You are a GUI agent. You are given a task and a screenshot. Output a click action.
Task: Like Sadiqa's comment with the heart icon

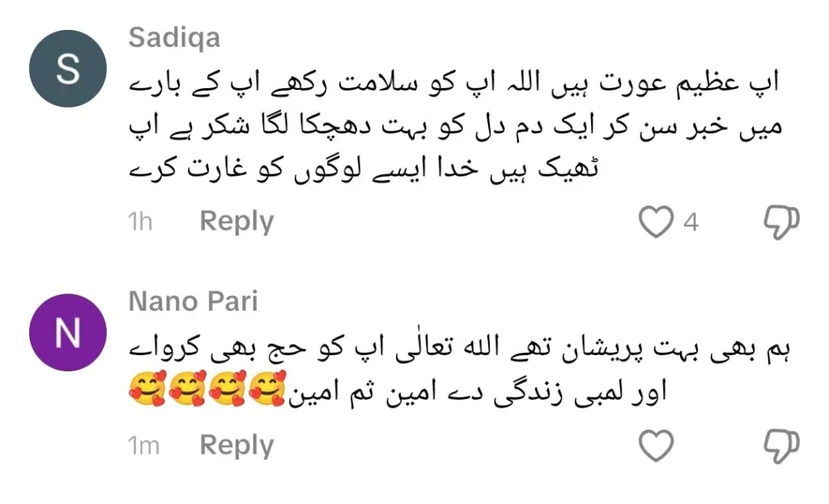[x=657, y=221]
